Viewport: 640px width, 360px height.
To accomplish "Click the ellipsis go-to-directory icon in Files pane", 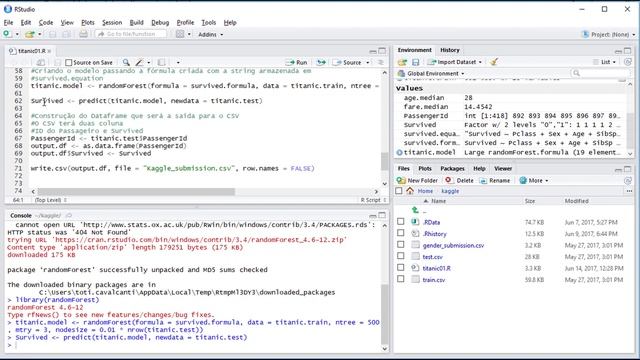I will (629, 191).
